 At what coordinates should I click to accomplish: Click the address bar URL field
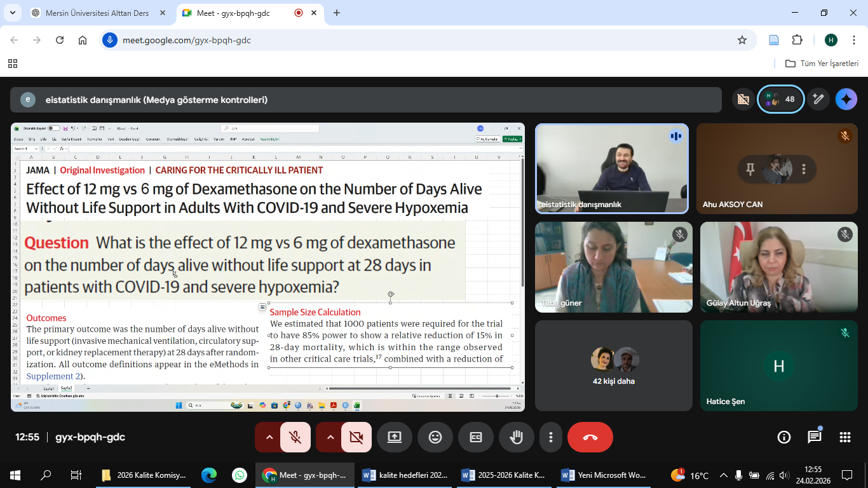pyautogui.click(x=381, y=40)
